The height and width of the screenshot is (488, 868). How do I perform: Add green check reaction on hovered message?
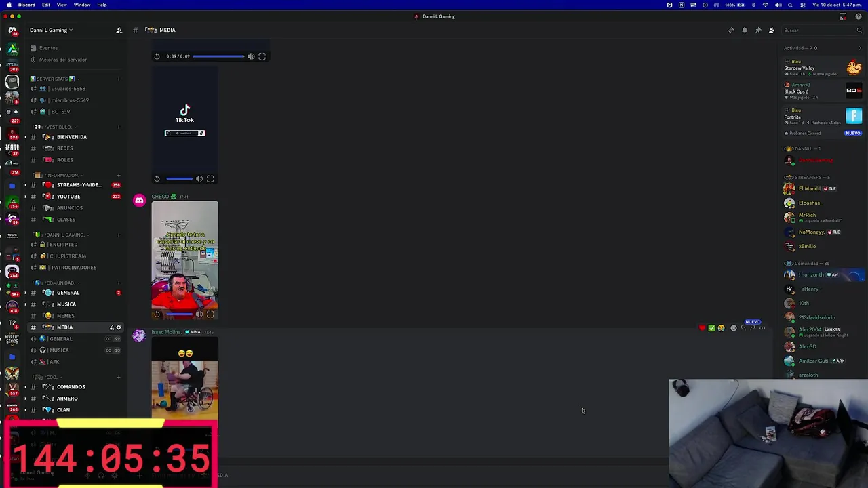(x=712, y=328)
